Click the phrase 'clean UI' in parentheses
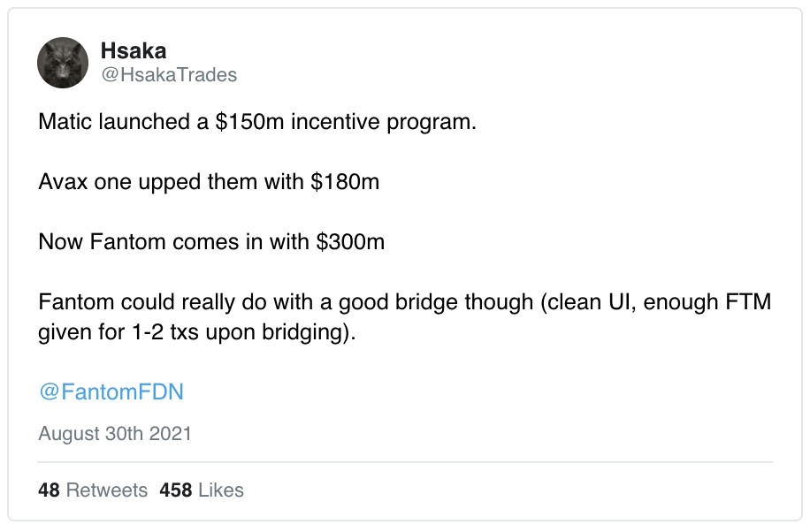The height and width of the screenshot is (532, 810). coord(588,302)
